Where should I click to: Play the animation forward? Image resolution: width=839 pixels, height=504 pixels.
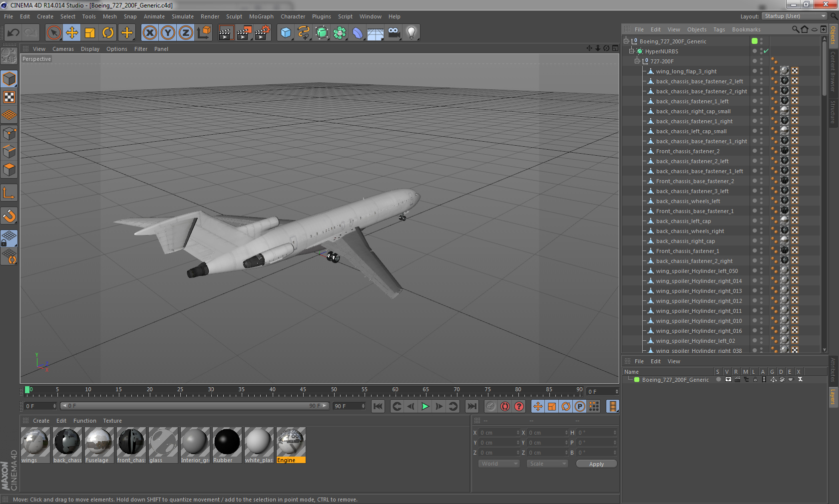[x=425, y=406]
